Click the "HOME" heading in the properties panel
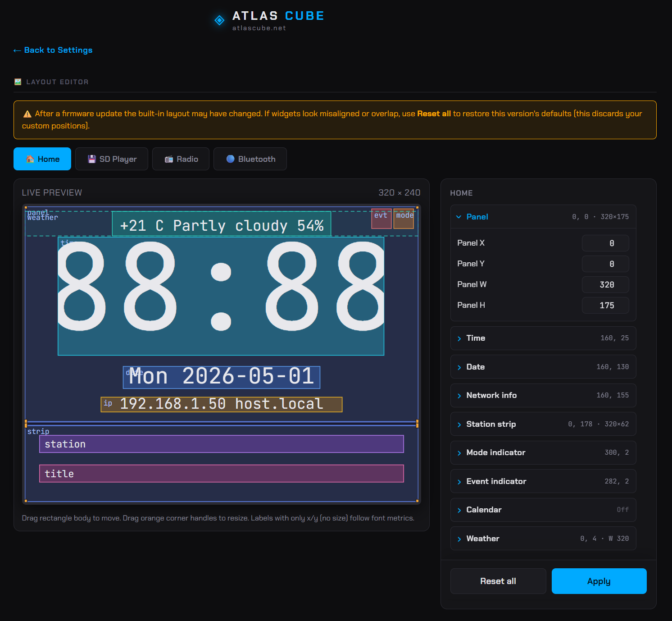 tap(462, 193)
